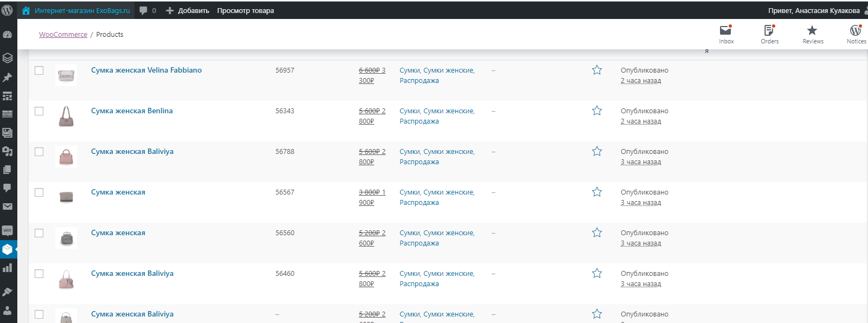Open the Comments speech bubble in sidebar
The image size is (868, 323).
coord(8,188)
